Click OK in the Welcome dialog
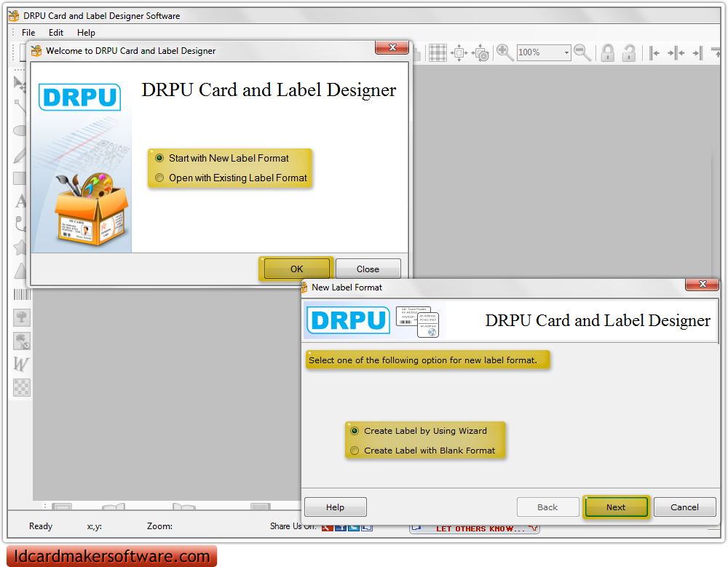The height and width of the screenshot is (567, 728). [x=297, y=269]
